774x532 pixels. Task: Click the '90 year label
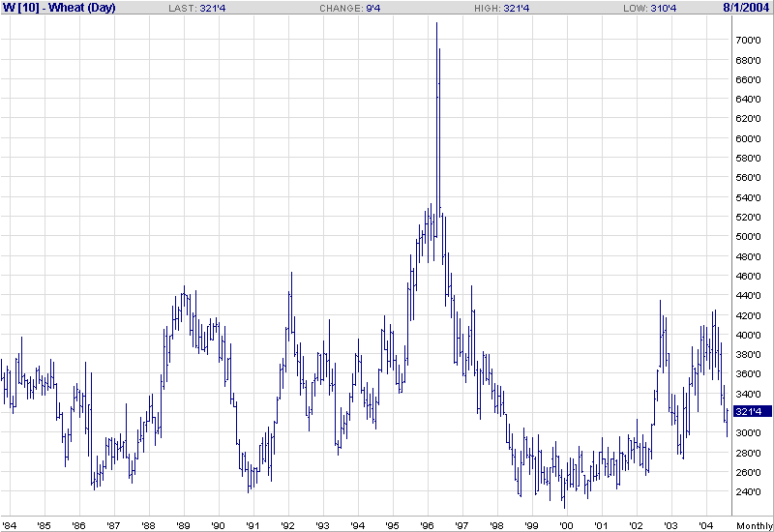pyautogui.click(x=219, y=525)
